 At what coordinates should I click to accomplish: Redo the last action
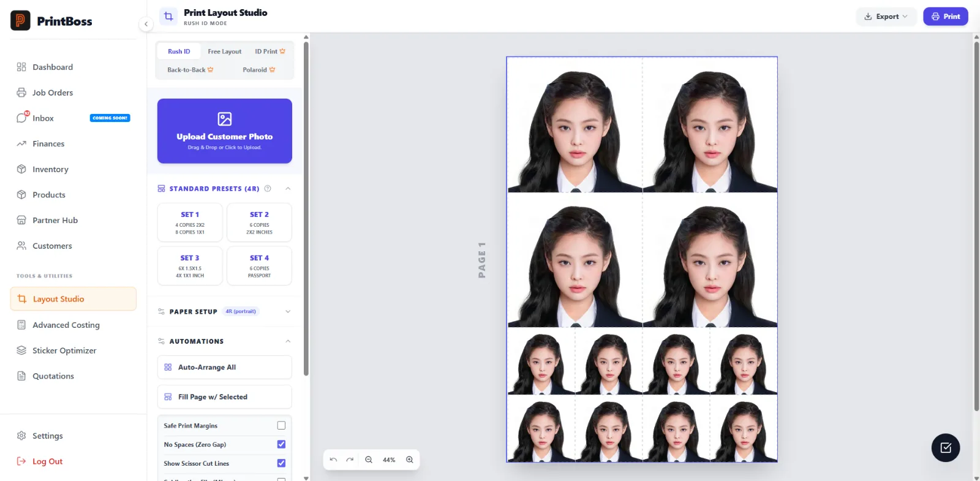[350, 460]
